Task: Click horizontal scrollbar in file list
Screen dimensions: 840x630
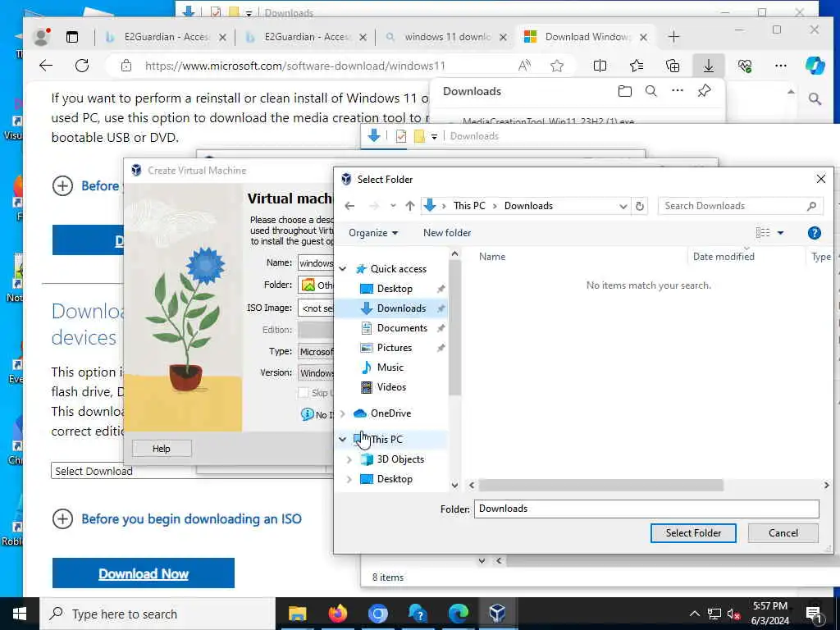Action: coord(601,485)
